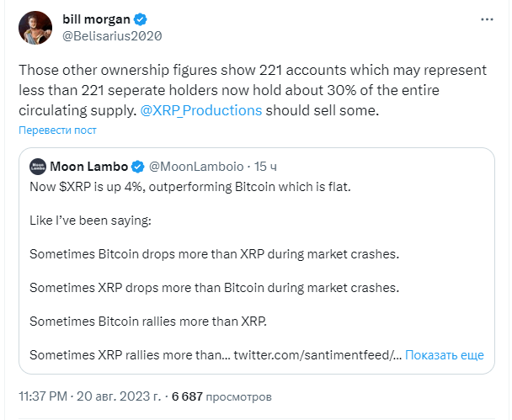Click 'Перевести пост' to translate the post
Viewport: 512px width, 420px height.
pos(57,130)
